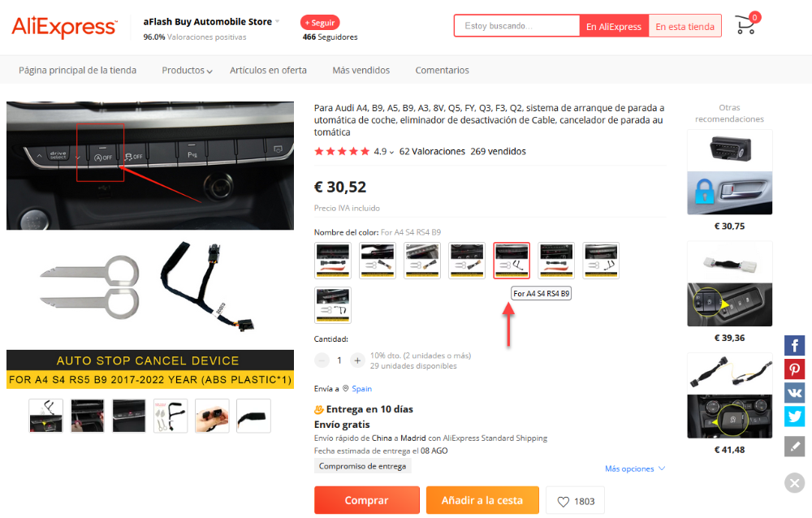Click the pencil edit icon

[x=794, y=447]
